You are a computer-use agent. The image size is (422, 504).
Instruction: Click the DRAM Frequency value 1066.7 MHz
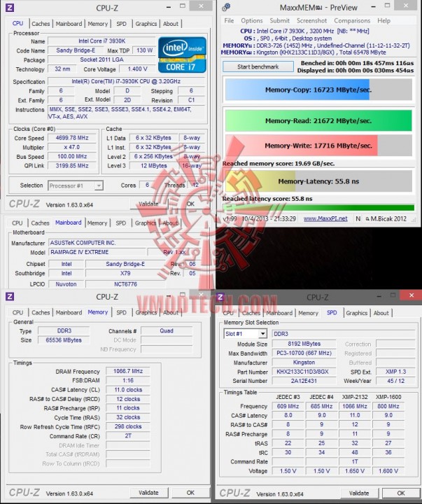(x=128, y=371)
